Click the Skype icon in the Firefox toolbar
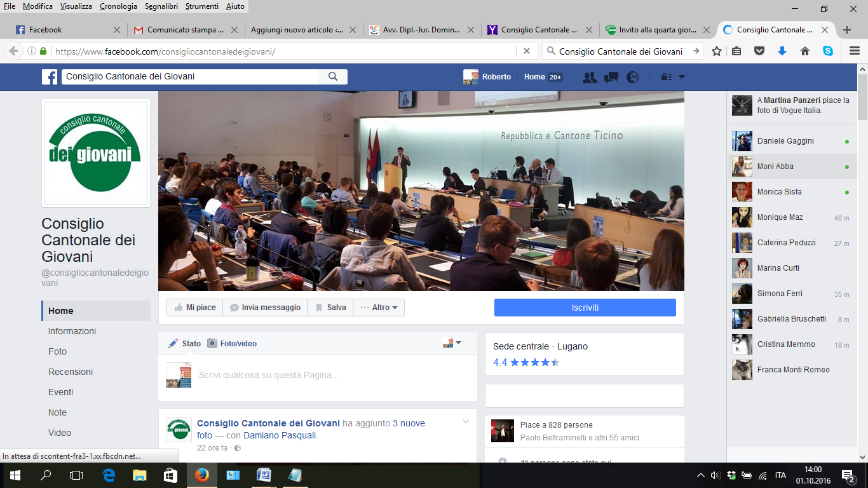The height and width of the screenshot is (488, 868). click(x=828, y=51)
